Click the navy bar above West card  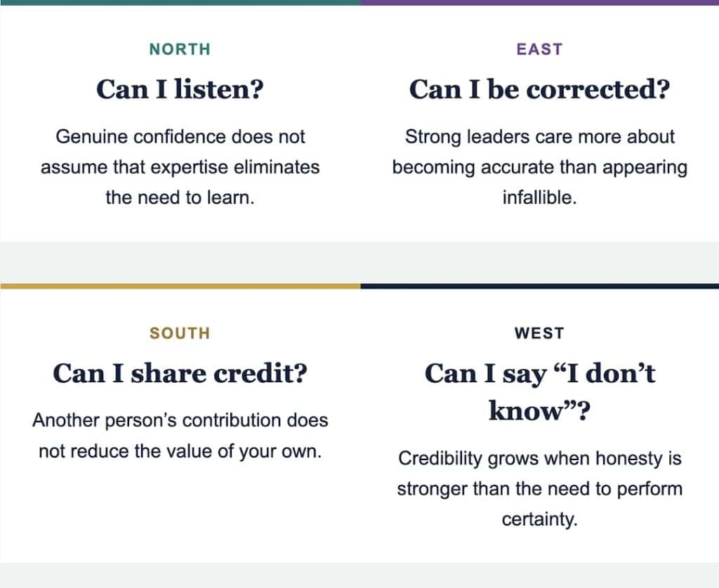pyautogui.click(x=540, y=286)
